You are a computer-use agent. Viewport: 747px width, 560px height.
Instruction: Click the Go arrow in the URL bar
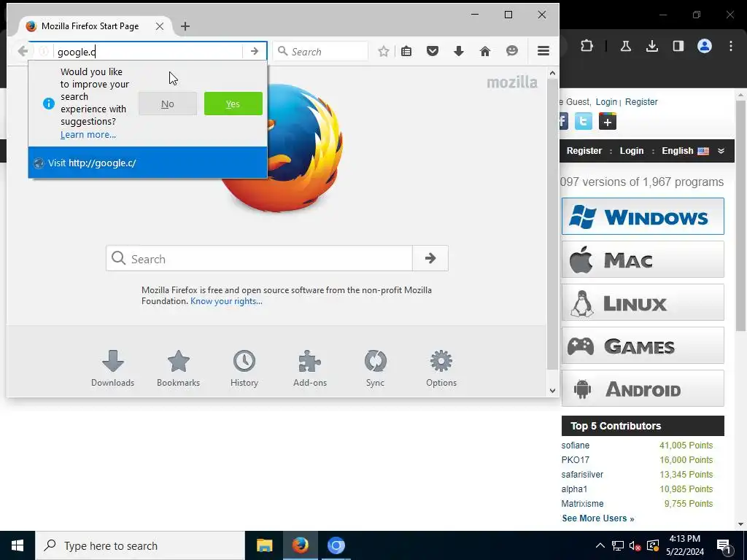click(255, 51)
